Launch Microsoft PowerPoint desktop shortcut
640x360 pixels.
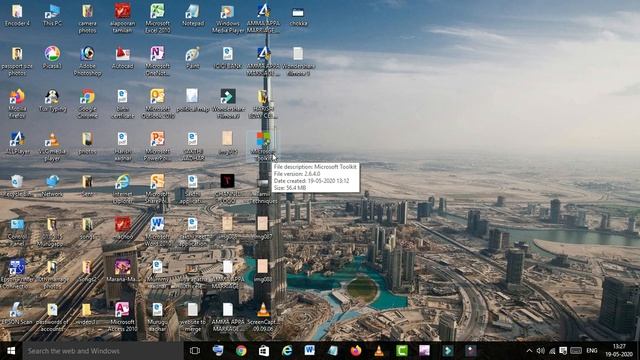(x=157, y=146)
